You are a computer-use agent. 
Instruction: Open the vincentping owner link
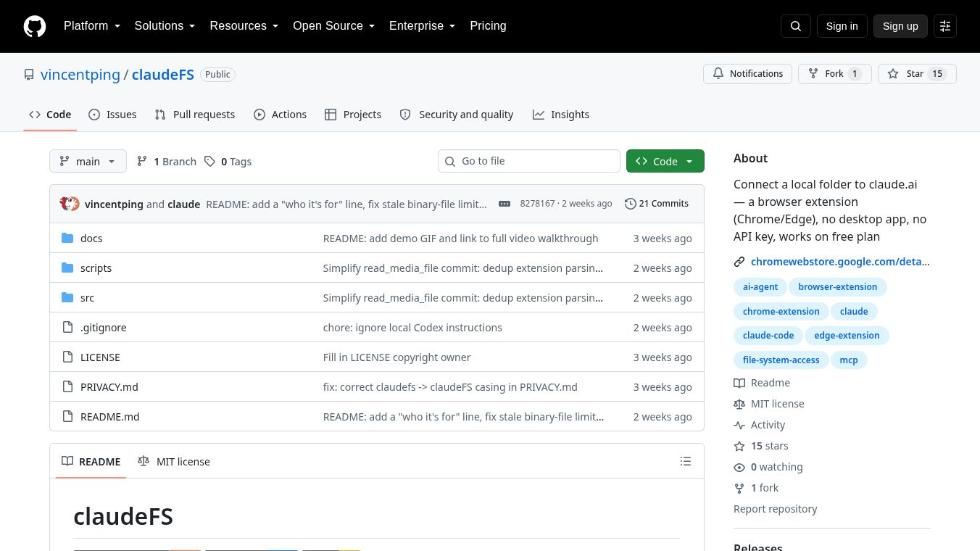80,75
